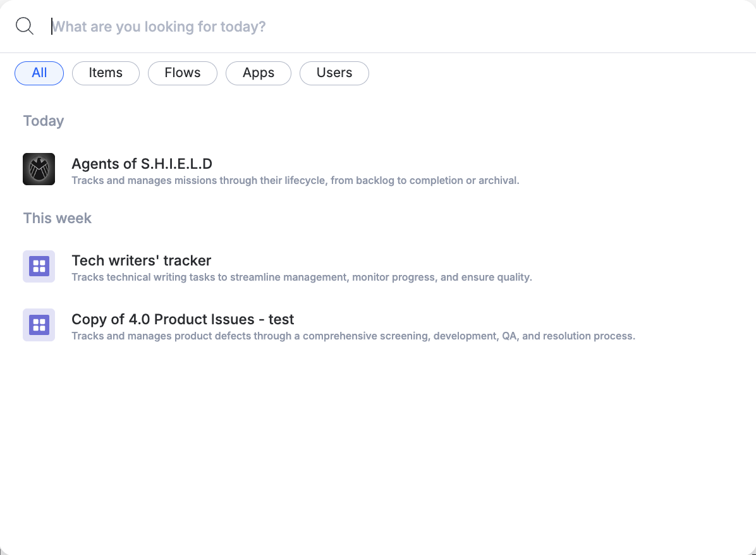Select the All filter chip
The image size is (756, 555).
pyautogui.click(x=39, y=73)
